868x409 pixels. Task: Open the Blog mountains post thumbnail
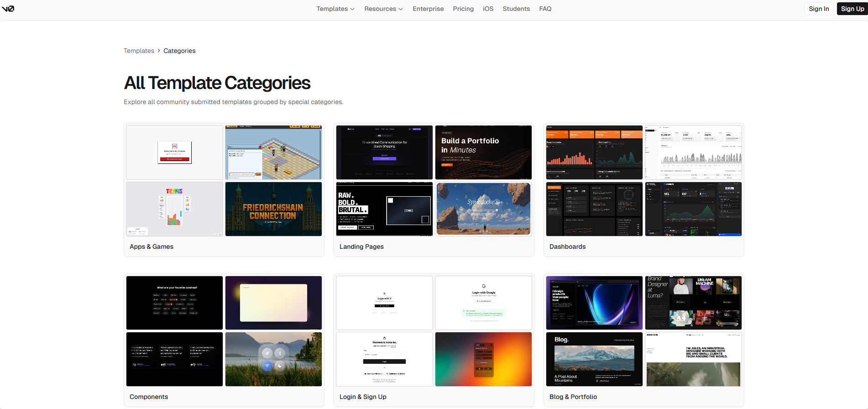[x=594, y=359]
